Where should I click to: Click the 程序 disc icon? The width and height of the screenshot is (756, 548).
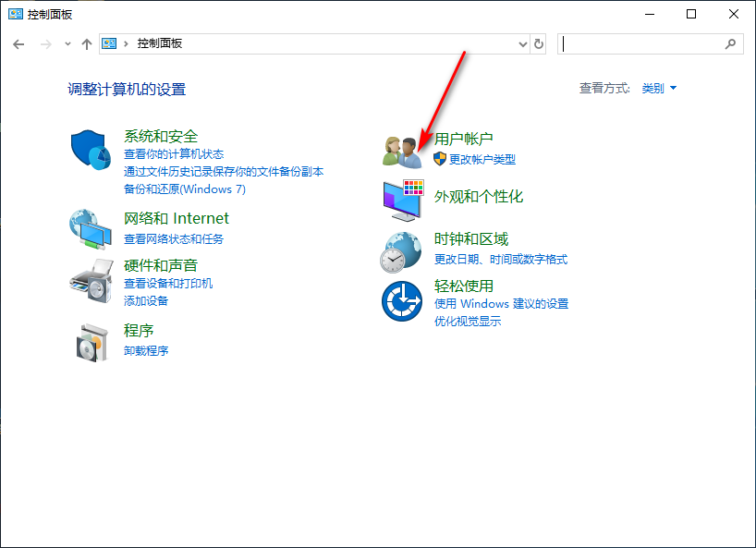pos(90,342)
